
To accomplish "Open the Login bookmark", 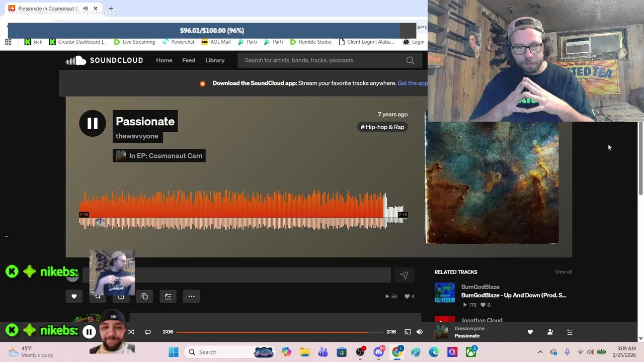I will click(x=414, y=42).
